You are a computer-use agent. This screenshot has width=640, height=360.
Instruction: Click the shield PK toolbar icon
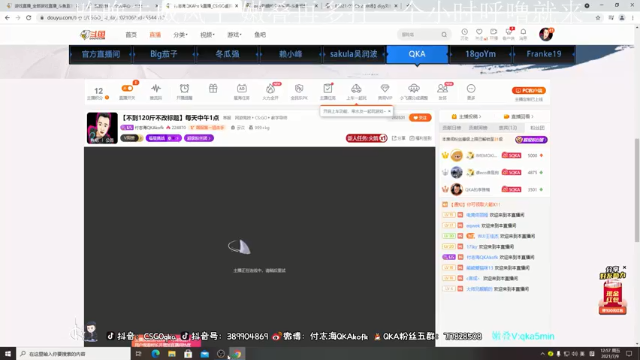299,89
